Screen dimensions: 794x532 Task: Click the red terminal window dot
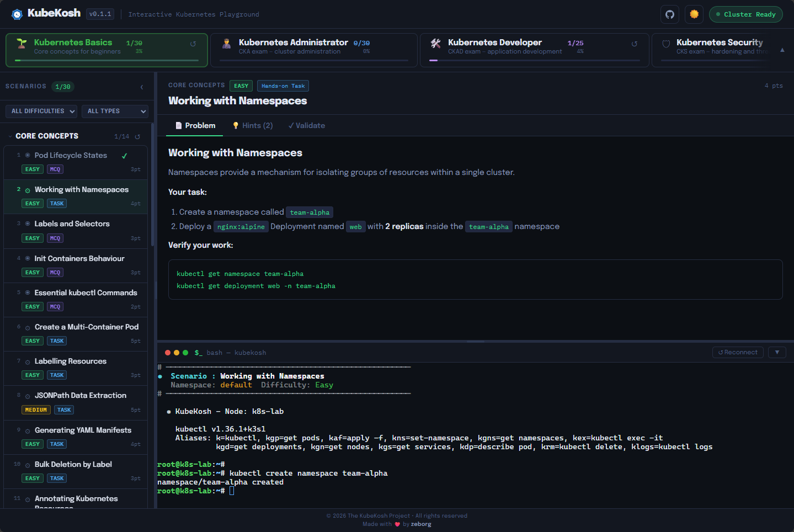point(168,353)
